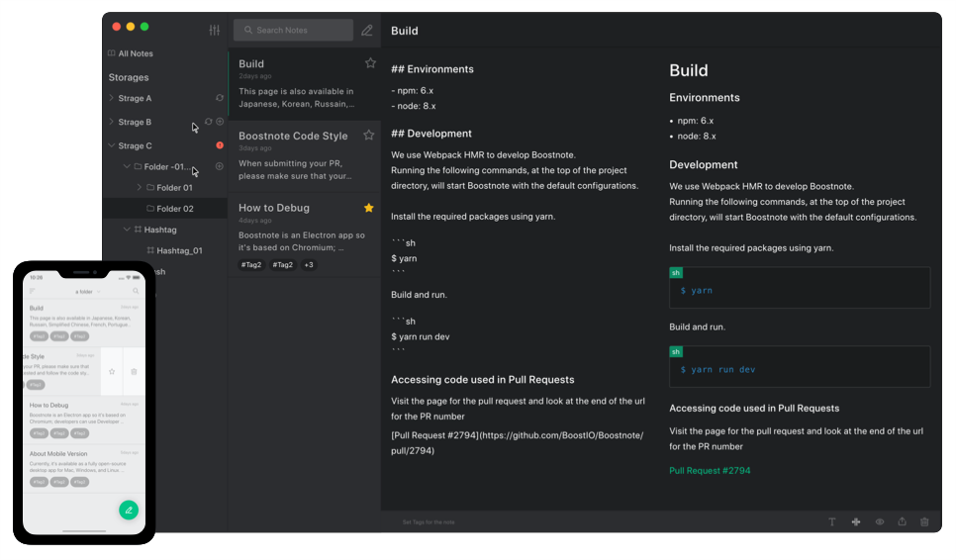Open All Notes in the sidebar
The width and height of the screenshot is (956, 560).
(131, 53)
